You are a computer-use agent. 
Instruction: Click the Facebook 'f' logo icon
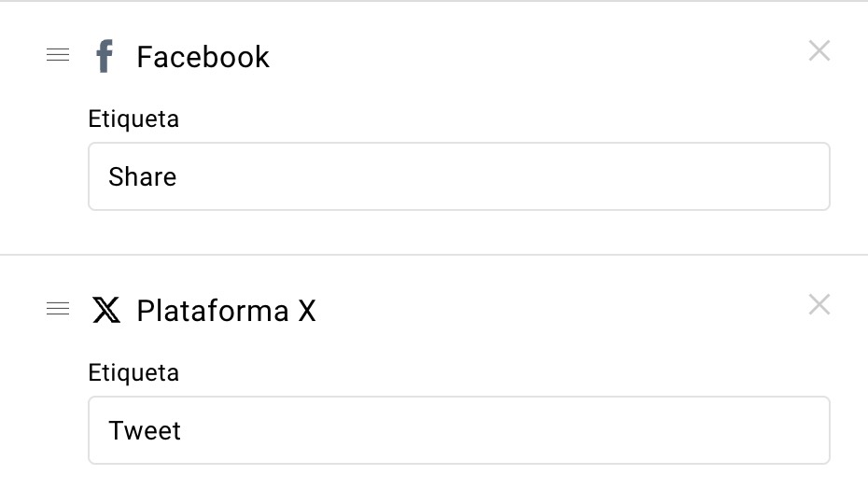click(105, 56)
